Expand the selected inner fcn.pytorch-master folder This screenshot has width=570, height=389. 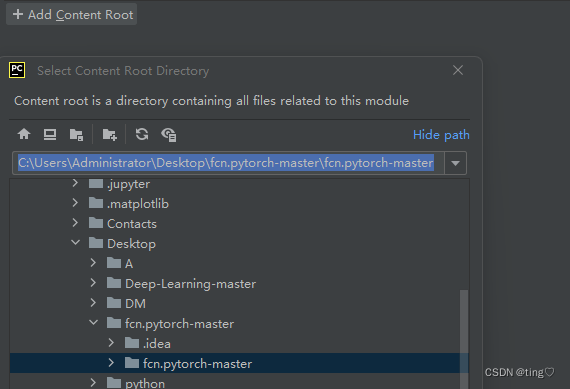click(111, 362)
